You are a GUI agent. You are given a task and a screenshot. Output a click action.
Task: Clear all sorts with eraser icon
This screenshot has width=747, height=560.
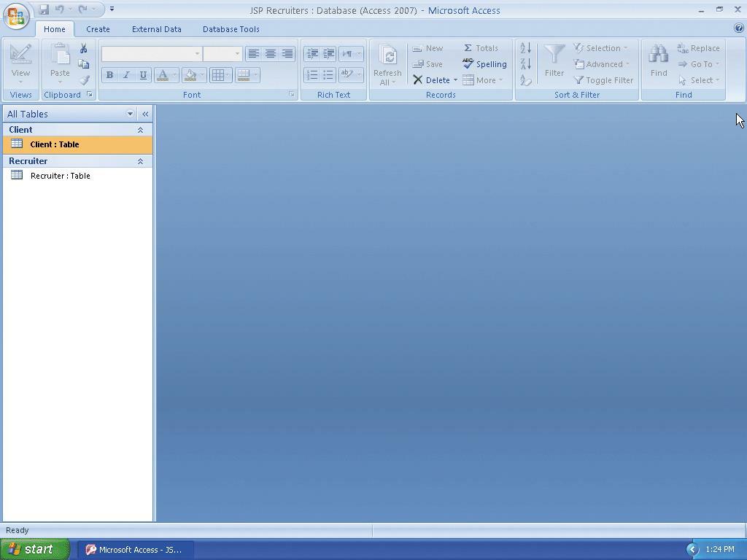[525, 80]
